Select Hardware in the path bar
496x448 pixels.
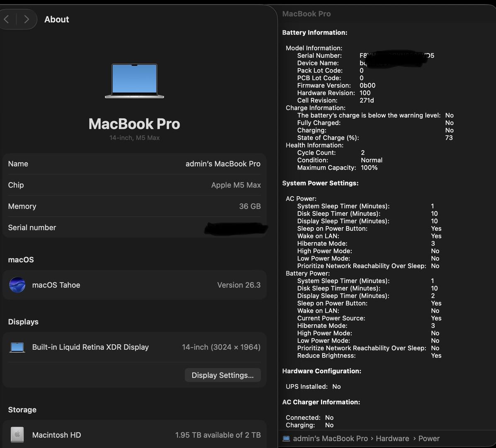click(392, 438)
